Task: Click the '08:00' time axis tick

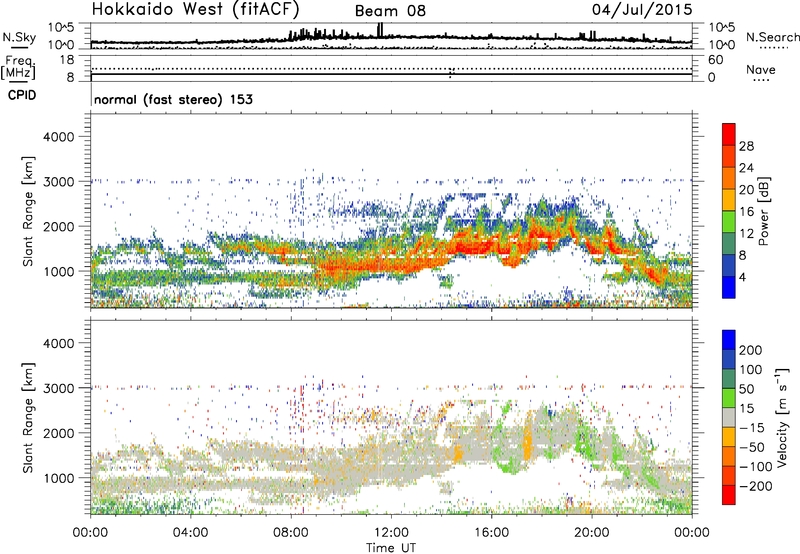Action: click(x=291, y=533)
